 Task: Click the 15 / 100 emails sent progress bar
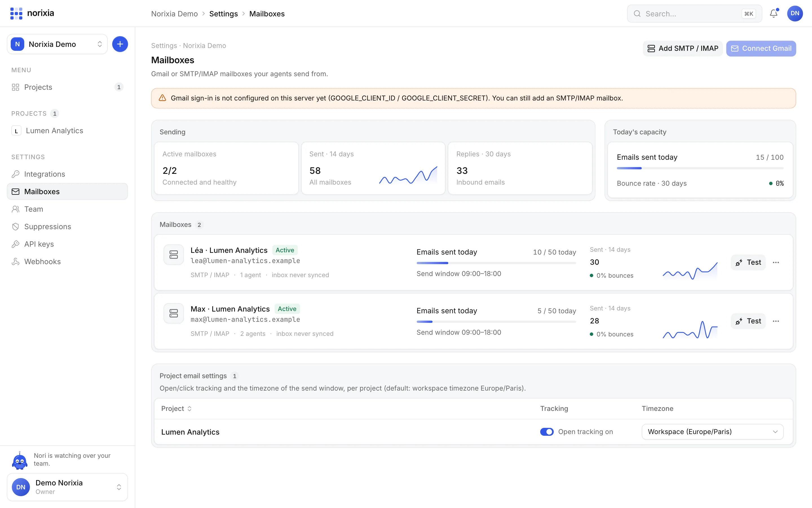point(700,168)
